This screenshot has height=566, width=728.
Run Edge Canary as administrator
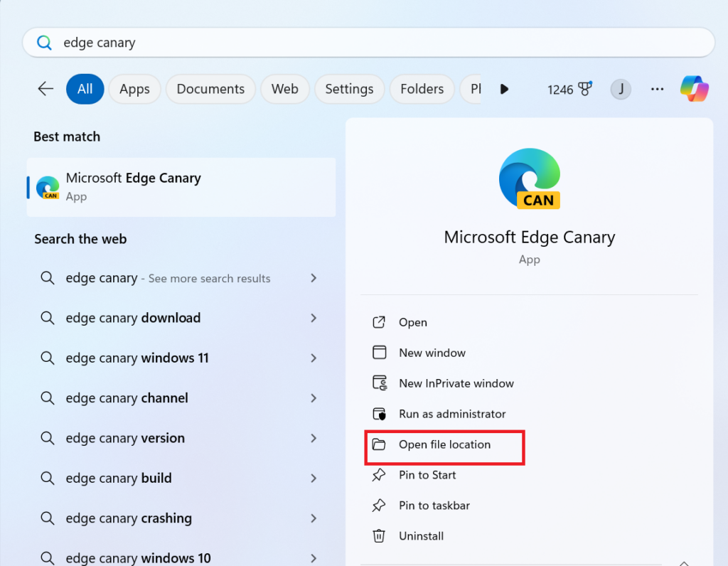click(451, 414)
